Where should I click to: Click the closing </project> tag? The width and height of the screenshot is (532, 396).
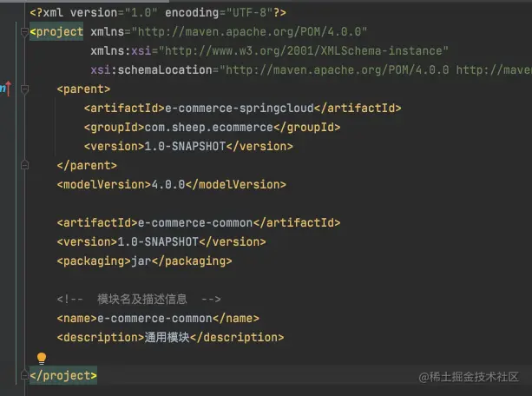63,376
